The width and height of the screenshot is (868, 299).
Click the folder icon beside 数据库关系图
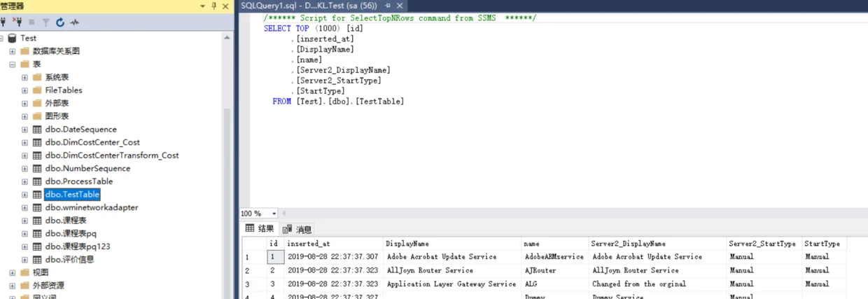click(x=24, y=51)
